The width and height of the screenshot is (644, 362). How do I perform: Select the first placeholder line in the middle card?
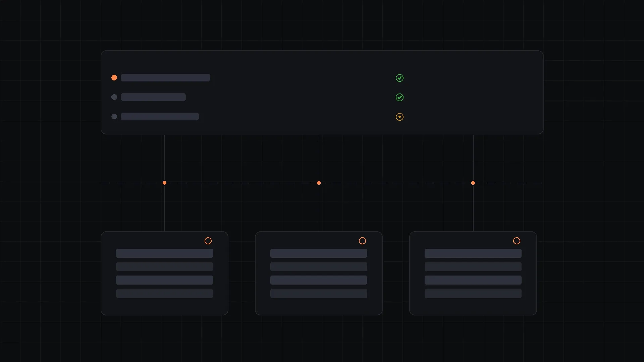tap(319, 253)
